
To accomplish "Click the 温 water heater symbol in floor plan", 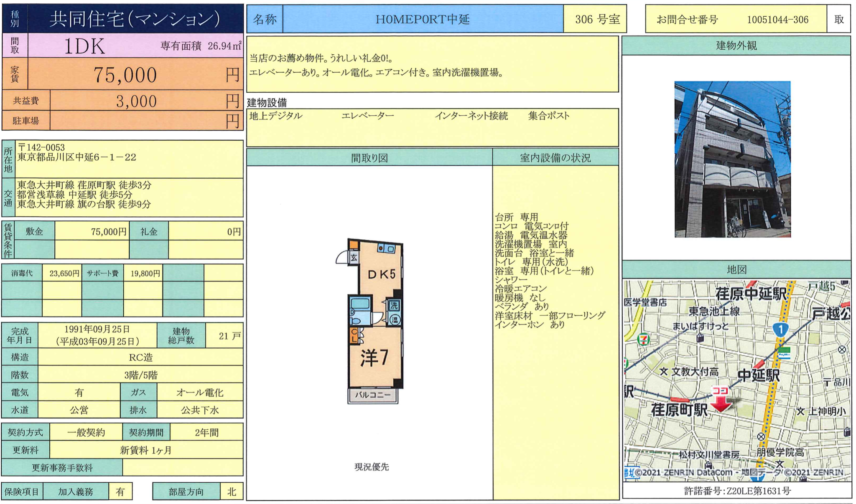I will (x=395, y=320).
